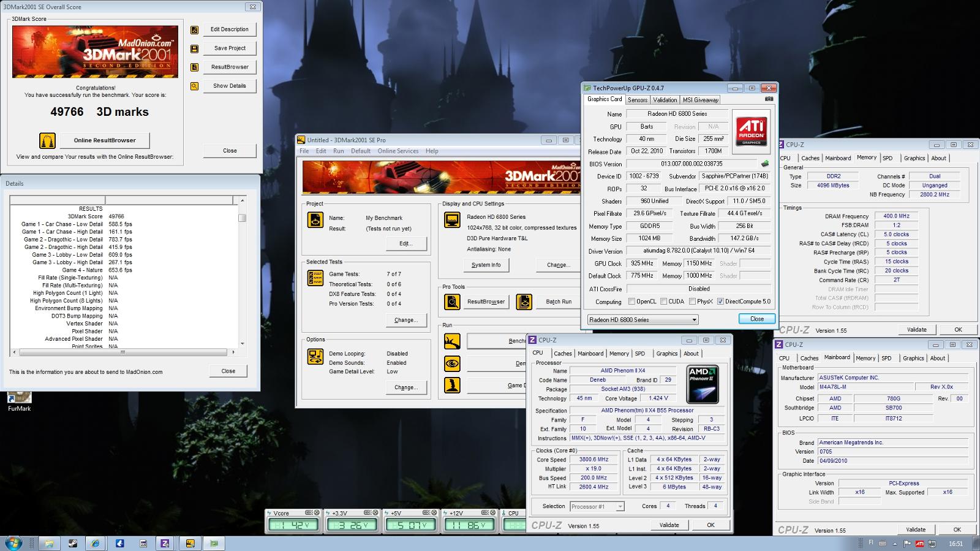Click the Online ResultBrowser chess-piece icon
Viewport: 980px width, 551px height.
[48, 140]
